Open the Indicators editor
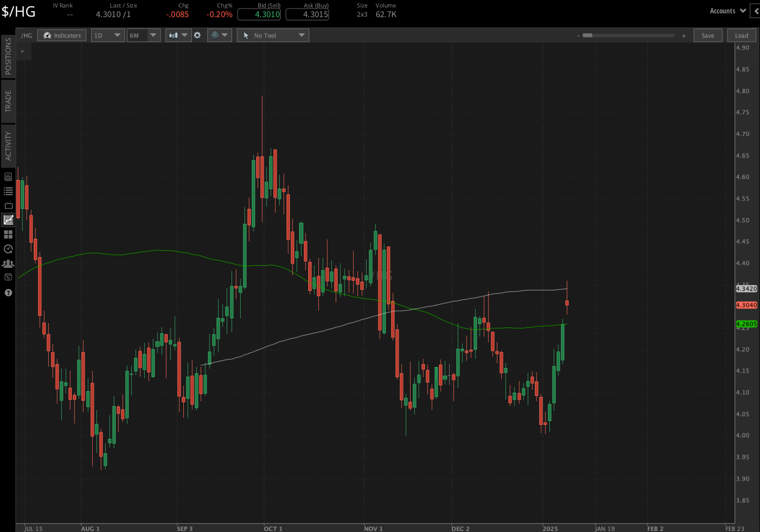Image resolution: width=760 pixels, height=532 pixels. coord(61,35)
